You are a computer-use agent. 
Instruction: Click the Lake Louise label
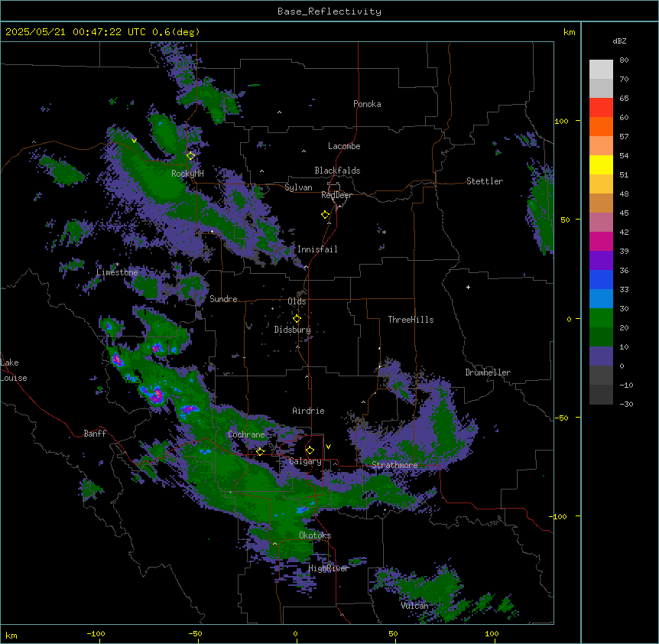pyautogui.click(x=14, y=370)
